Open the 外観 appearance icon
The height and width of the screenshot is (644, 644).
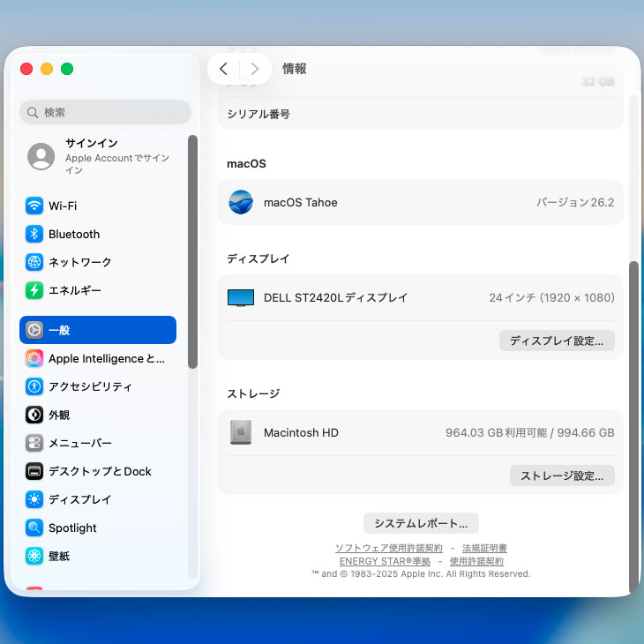[x=34, y=415]
